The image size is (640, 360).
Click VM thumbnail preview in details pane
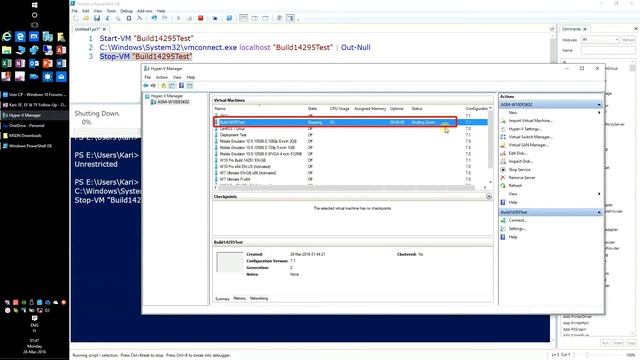229,262
